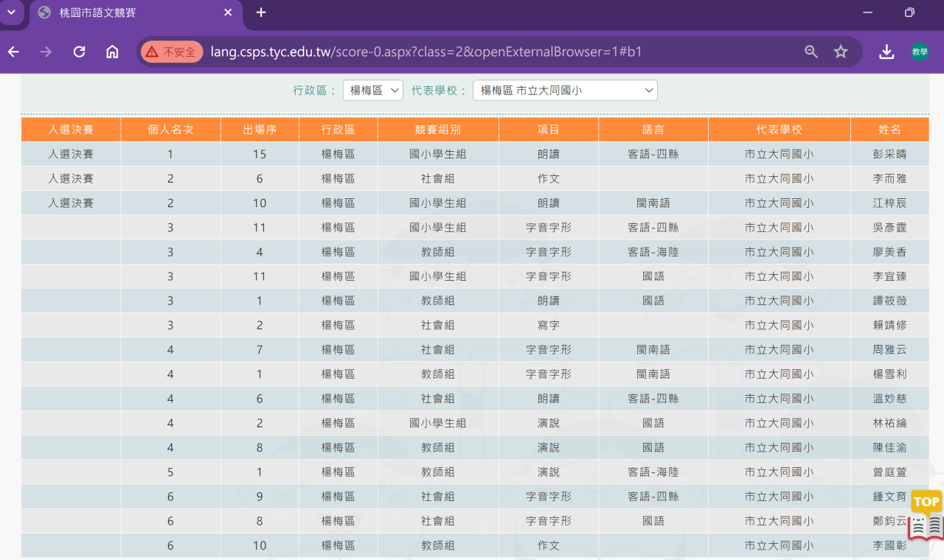
Task: Select 閩南語 in 江梓辰's row
Action: click(x=653, y=203)
